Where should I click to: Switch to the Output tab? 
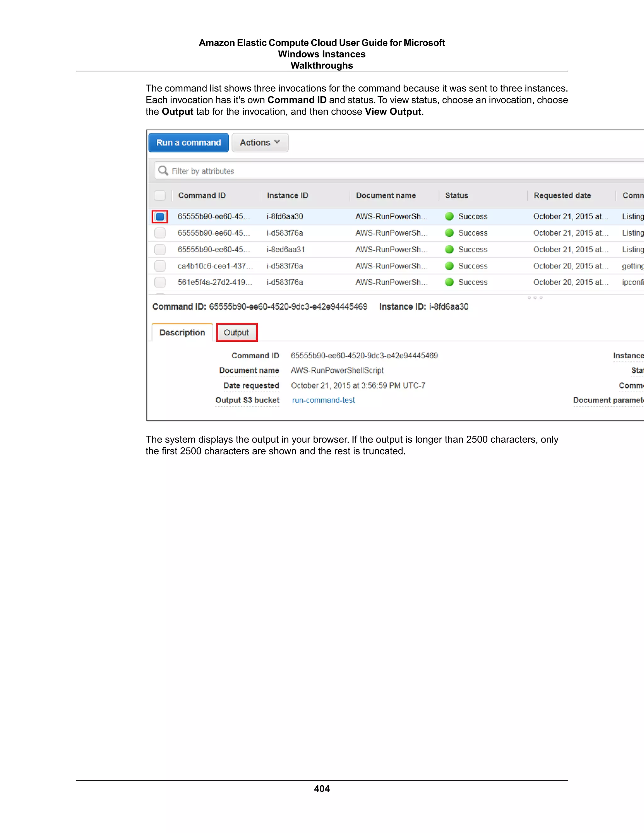pyautogui.click(x=236, y=333)
